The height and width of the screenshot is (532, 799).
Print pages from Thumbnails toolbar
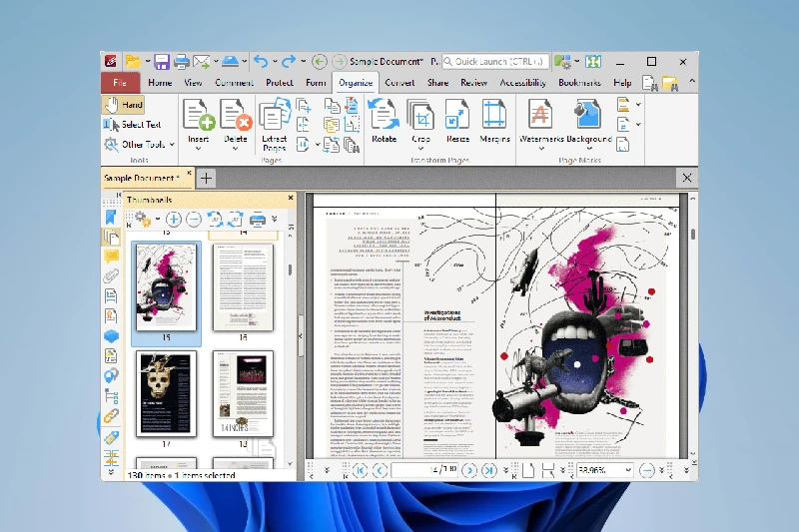[x=258, y=220]
